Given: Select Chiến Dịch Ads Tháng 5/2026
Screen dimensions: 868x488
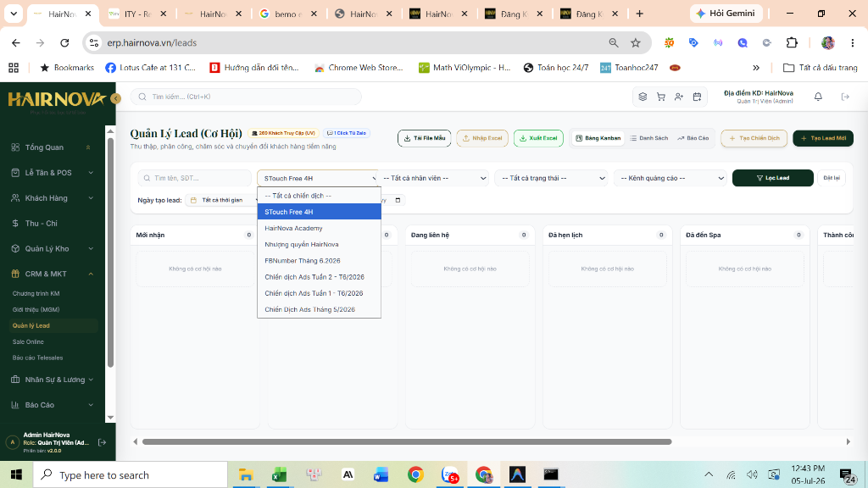Looking at the screenshot, I should (320, 309).
